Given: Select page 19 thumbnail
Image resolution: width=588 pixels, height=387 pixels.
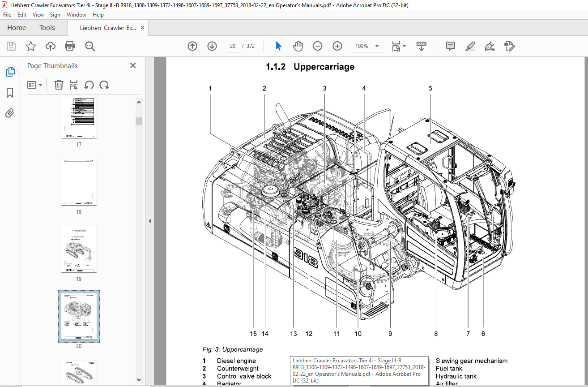Looking at the screenshot, I should [79, 249].
